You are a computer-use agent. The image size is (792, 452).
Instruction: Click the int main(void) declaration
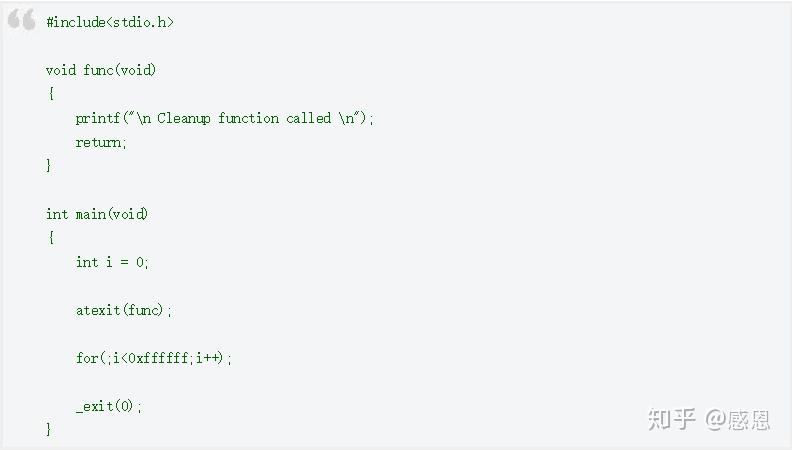click(97, 214)
